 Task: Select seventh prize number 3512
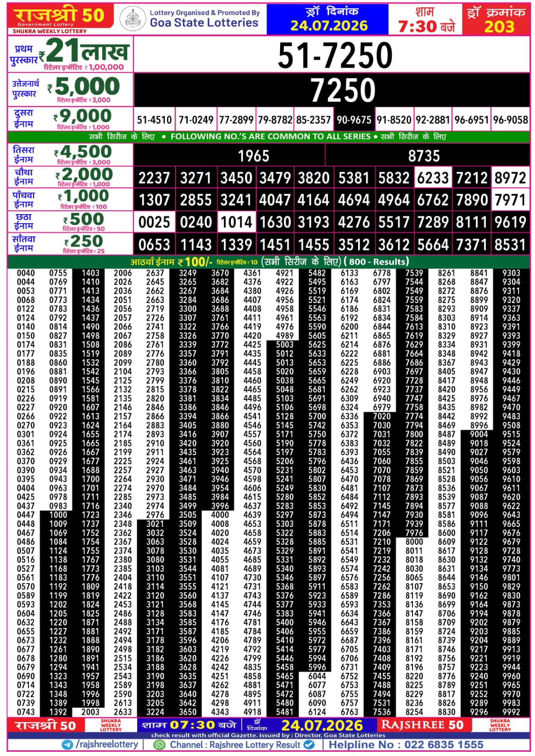pyautogui.click(x=354, y=244)
